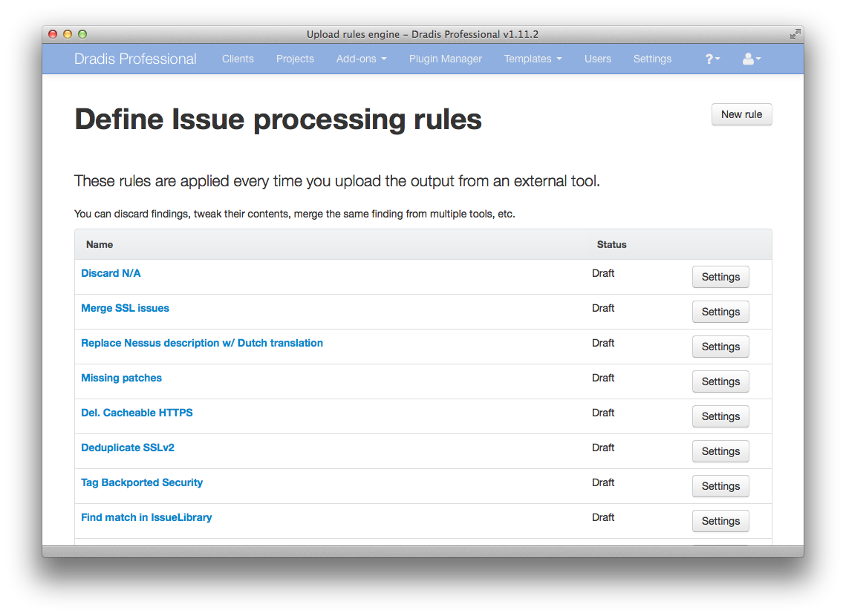Go to the Plugin Manager page

click(x=445, y=59)
